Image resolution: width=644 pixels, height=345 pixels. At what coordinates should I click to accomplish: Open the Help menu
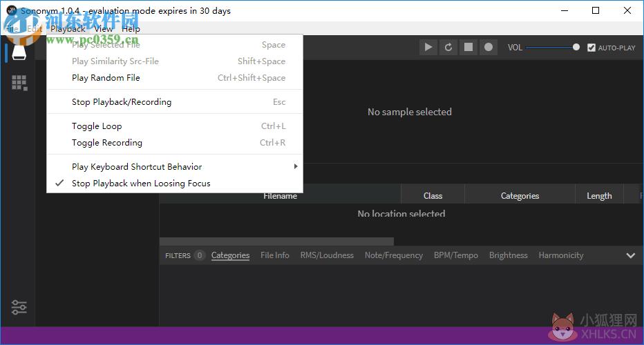click(131, 29)
